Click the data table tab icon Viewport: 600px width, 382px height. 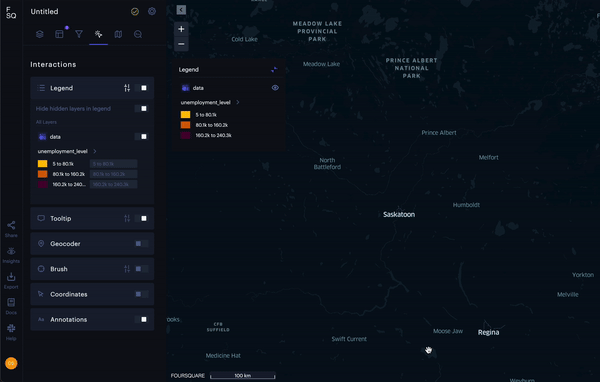[x=59, y=34]
